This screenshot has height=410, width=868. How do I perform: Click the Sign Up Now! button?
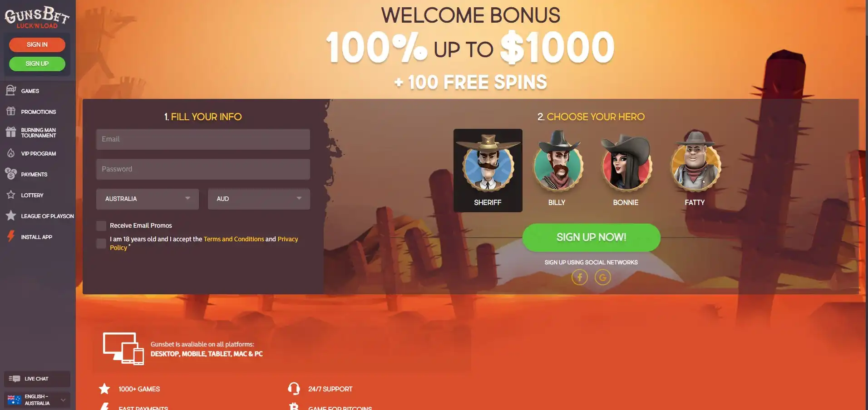tap(591, 237)
